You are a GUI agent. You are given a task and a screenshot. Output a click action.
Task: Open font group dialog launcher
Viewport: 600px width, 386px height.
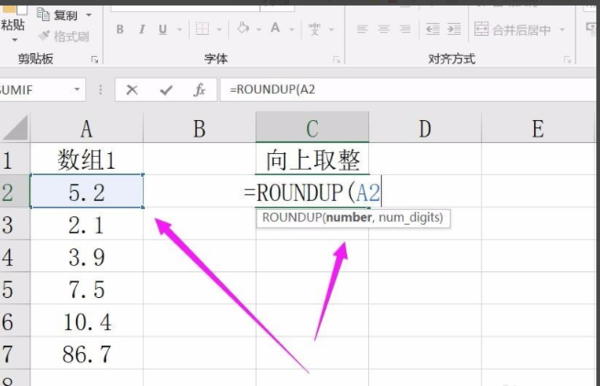pos(336,59)
